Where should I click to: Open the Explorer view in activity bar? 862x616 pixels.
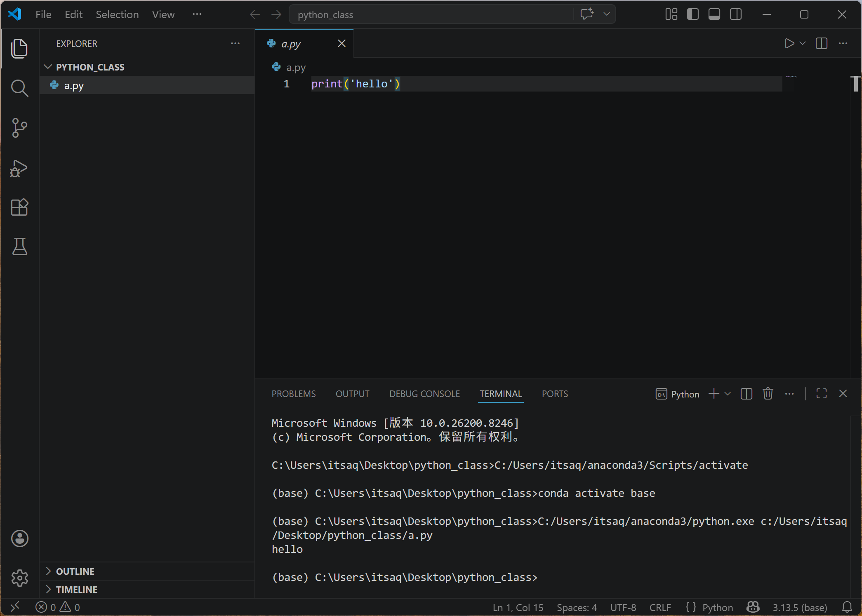(x=19, y=49)
